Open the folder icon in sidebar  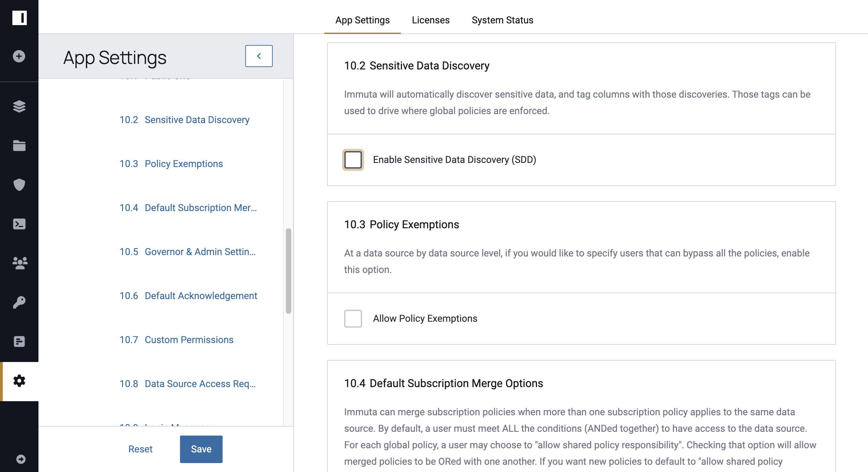(19, 145)
